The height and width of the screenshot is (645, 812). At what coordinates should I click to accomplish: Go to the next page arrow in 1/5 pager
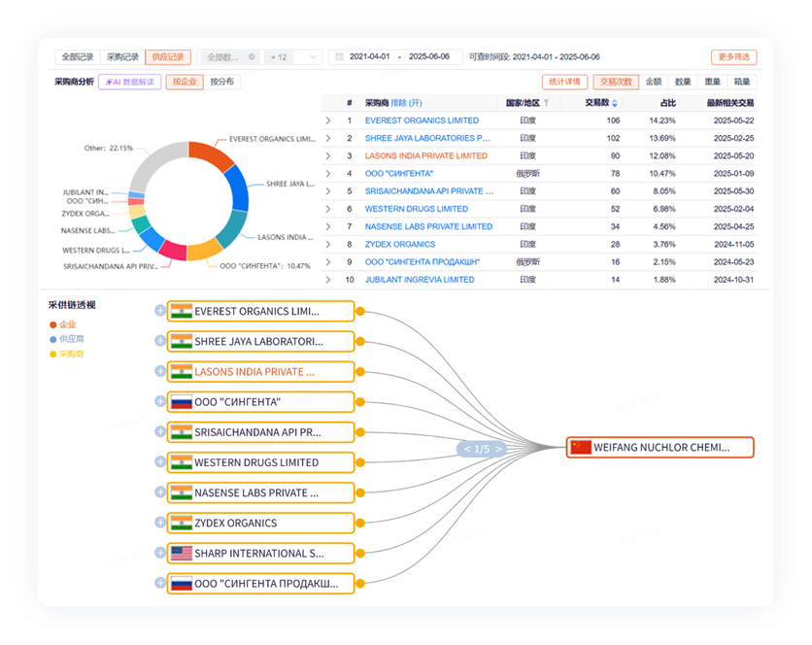pyautogui.click(x=496, y=449)
